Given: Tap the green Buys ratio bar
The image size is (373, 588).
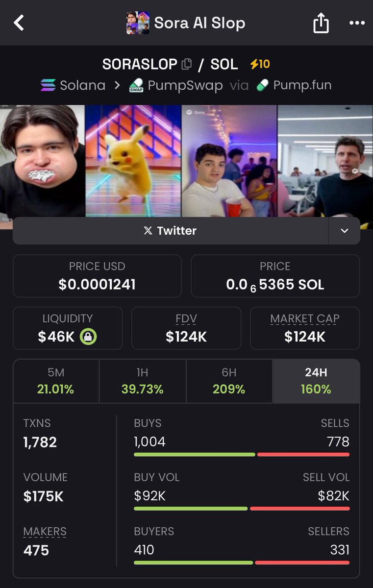Looking at the screenshot, I should (x=194, y=455).
